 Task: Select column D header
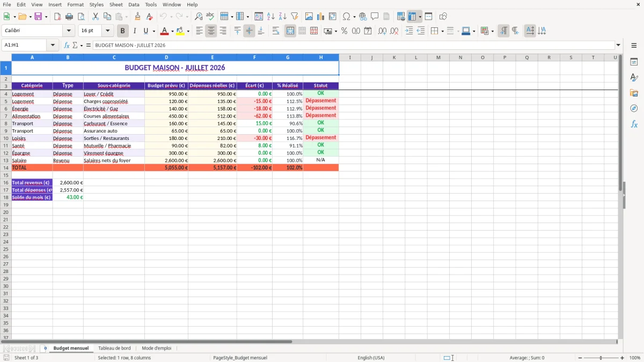(166, 57)
